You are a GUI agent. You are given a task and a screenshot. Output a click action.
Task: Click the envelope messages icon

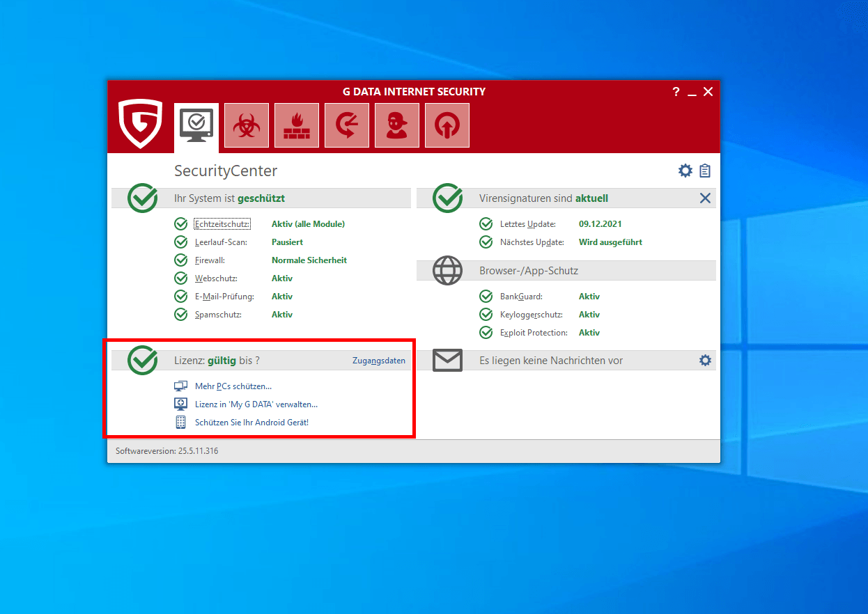click(447, 361)
